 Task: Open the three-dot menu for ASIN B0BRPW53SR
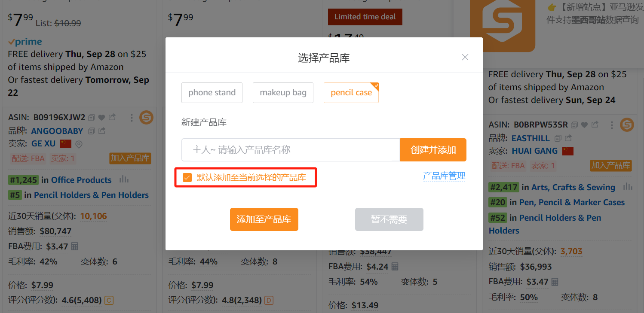(x=612, y=125)
